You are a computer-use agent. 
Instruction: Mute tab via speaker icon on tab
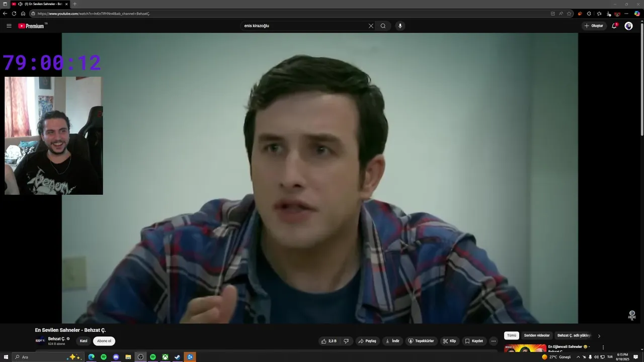click(x=20, y=4)
